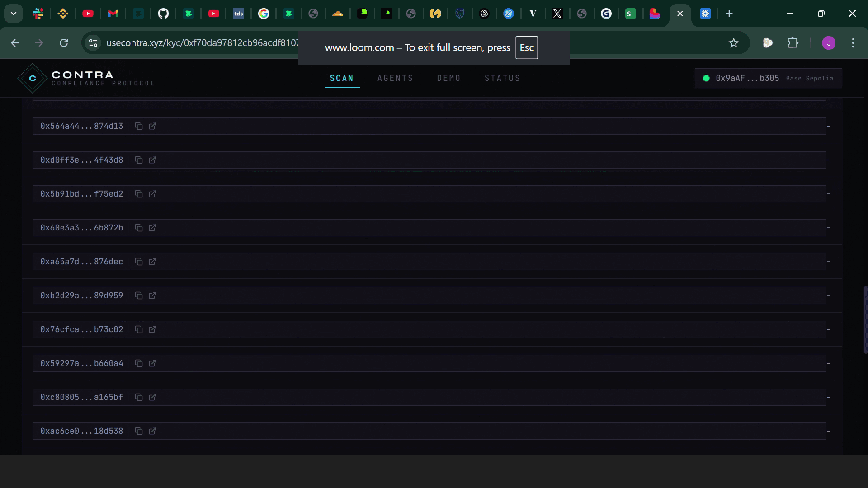This screenshot has height=488, width=868.
Task: Copy address 0xb2d29a...89d959
Action: [x=139, y=296]
